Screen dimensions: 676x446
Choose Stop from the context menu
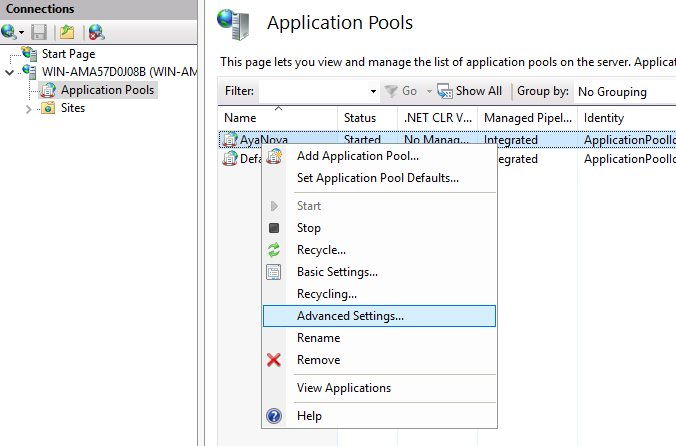[x=379, y=228]
